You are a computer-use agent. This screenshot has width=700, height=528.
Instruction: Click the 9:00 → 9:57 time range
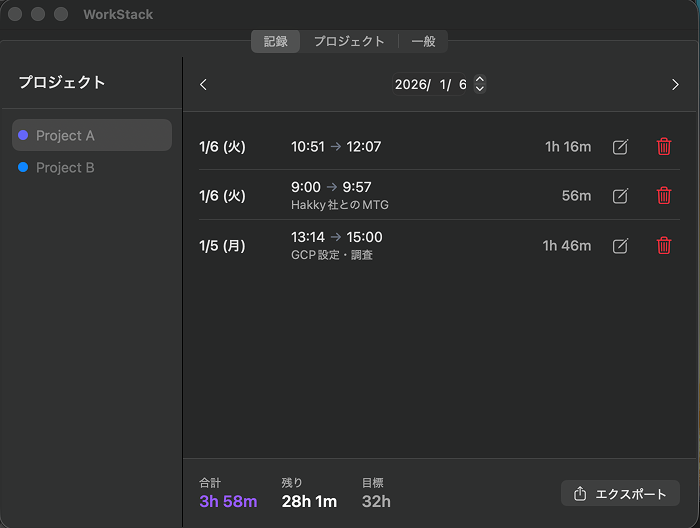(331, 187)
